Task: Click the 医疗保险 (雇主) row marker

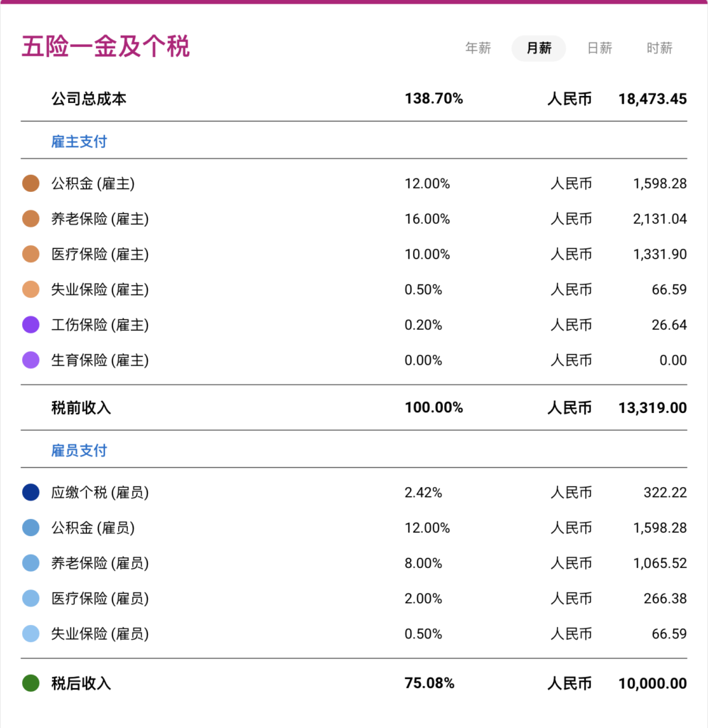Action: click(x=31, y=254)
